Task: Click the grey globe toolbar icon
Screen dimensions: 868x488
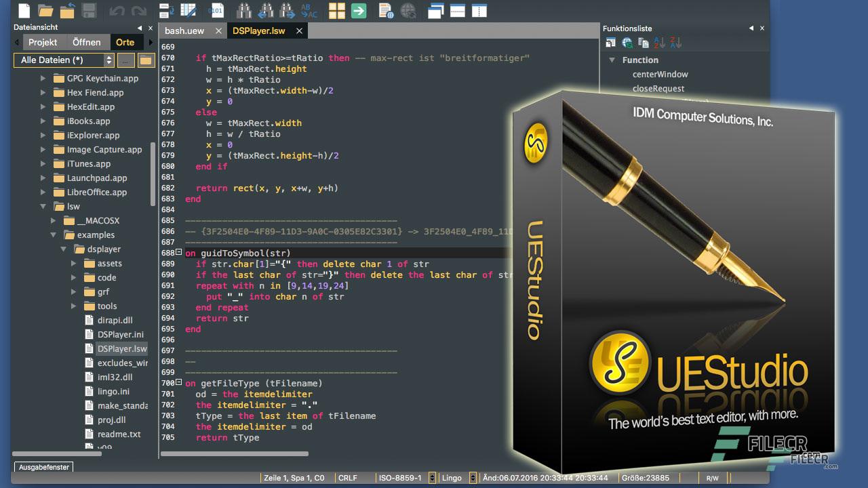Action: [x=408, y=10]
